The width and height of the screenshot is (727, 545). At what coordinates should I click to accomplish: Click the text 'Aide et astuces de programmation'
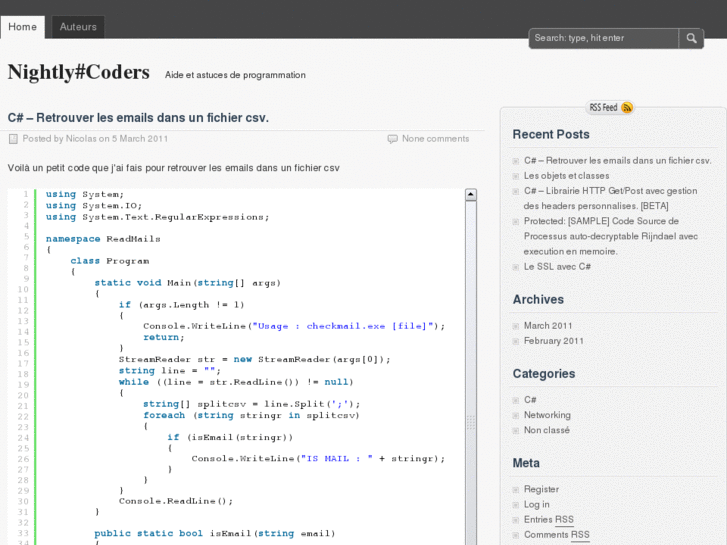coord(235,75)
